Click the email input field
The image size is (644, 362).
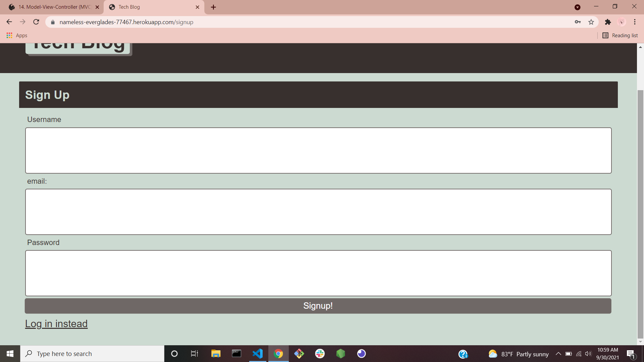point(318,212)
